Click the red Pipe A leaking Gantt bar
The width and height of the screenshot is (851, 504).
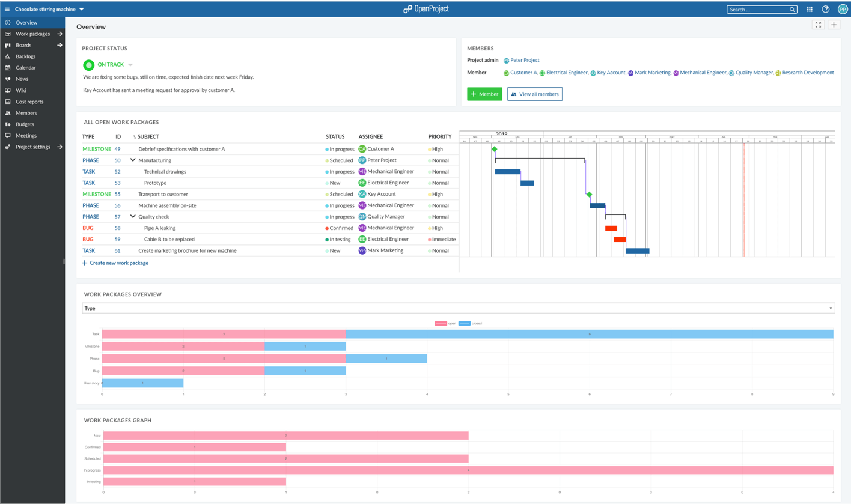(x=611, y=228)
